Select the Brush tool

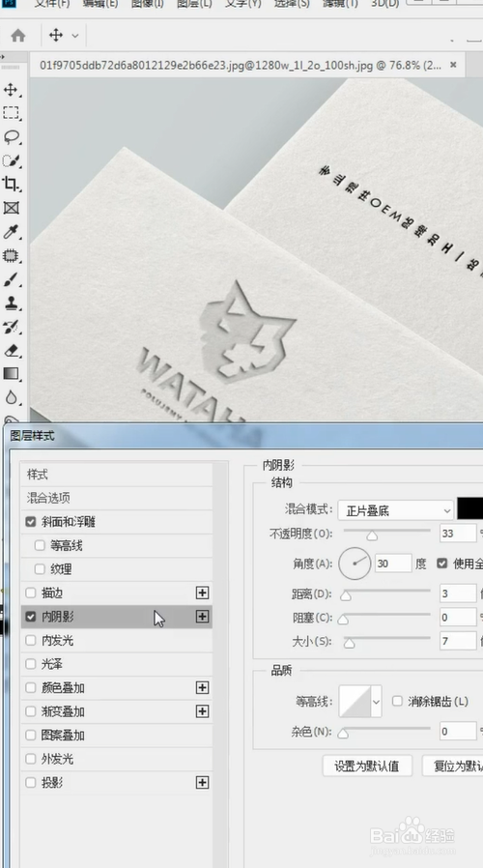click(11, 279)
